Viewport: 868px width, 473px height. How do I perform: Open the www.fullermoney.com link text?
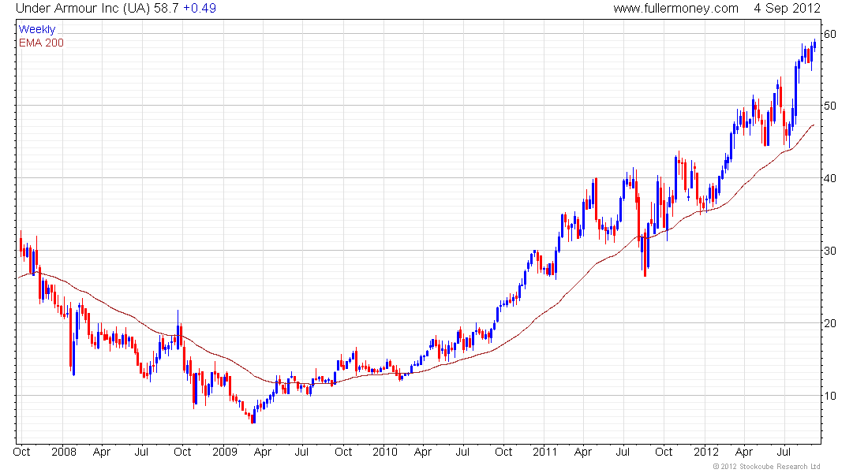(x=676, y=9)
